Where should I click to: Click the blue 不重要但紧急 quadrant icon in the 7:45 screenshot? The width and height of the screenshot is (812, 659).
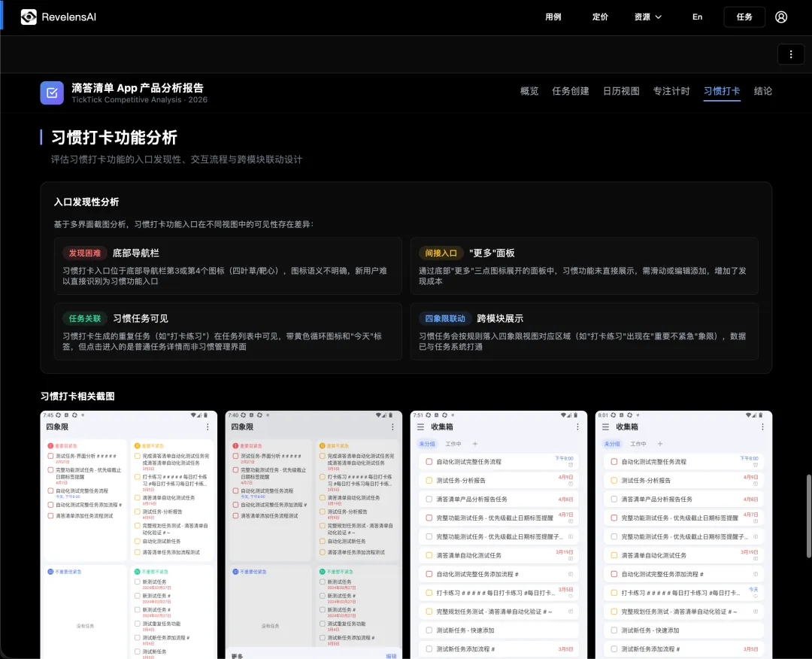[x=50, y=572]
